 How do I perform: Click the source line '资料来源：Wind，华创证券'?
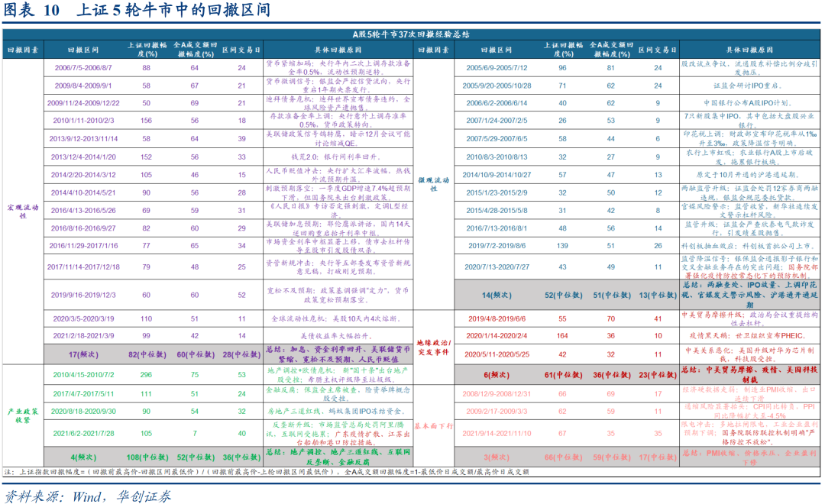click(88, 495)
